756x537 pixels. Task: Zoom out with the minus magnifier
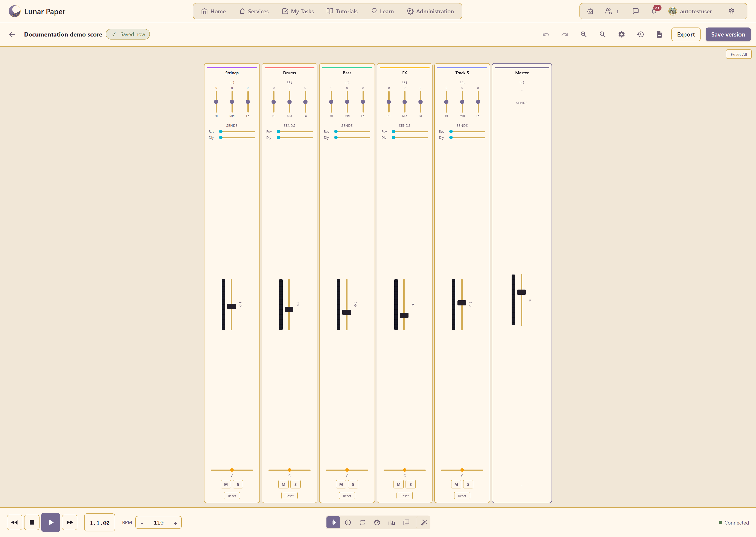[584, 34]
